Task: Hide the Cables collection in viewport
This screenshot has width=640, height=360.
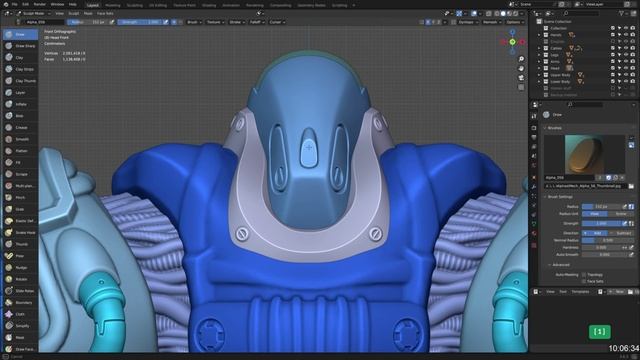Action: pyautogui.click(x=626, y=48)
